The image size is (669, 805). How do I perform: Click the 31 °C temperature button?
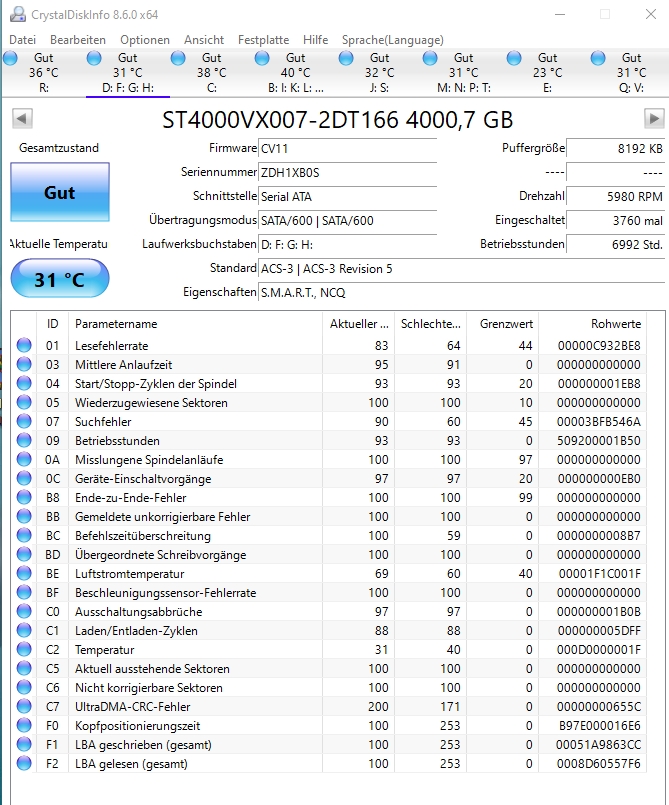point(60,279)
